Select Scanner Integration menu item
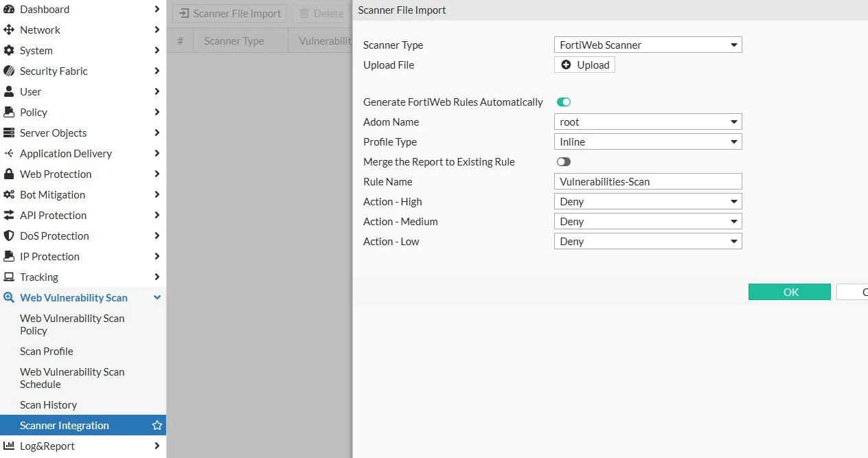Viewport: 868px width, 458px height. point(83,426)
